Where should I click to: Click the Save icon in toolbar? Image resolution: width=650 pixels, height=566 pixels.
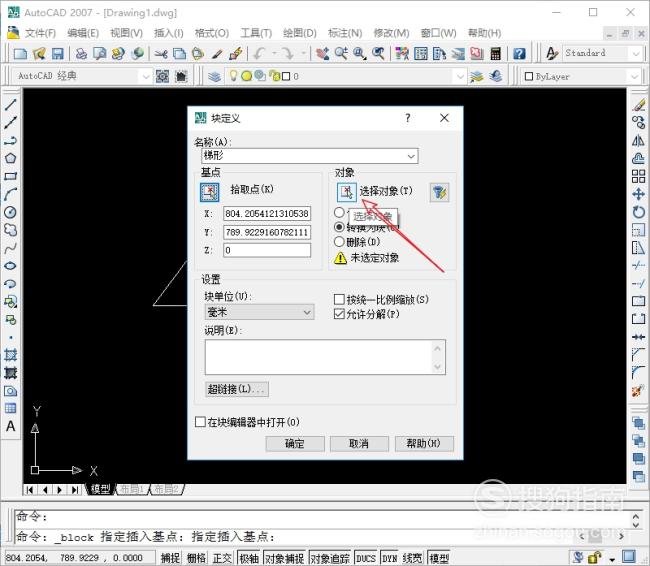(57, 53)
